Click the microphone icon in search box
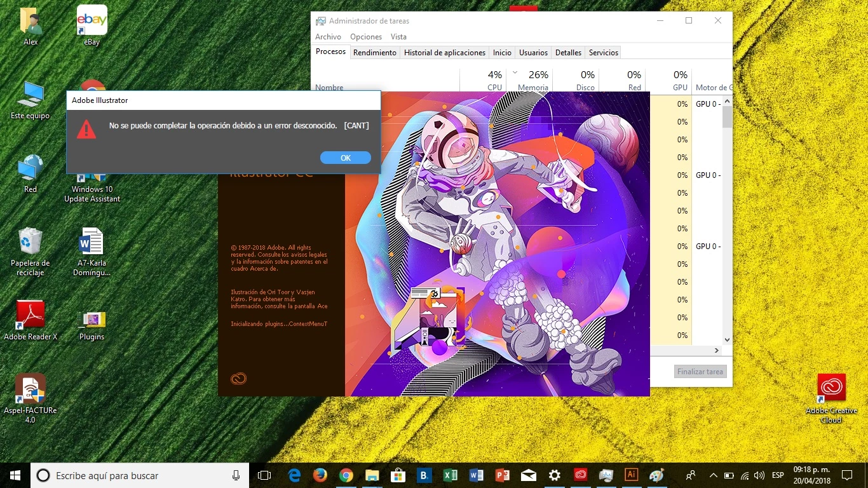The height and width of the screenshot is (488, 868). click(236, 475)
